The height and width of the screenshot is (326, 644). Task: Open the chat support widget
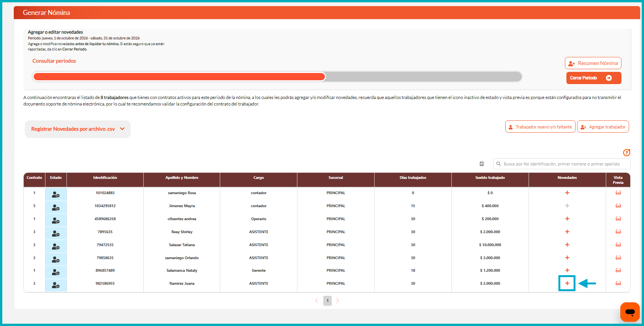[630, 312]
